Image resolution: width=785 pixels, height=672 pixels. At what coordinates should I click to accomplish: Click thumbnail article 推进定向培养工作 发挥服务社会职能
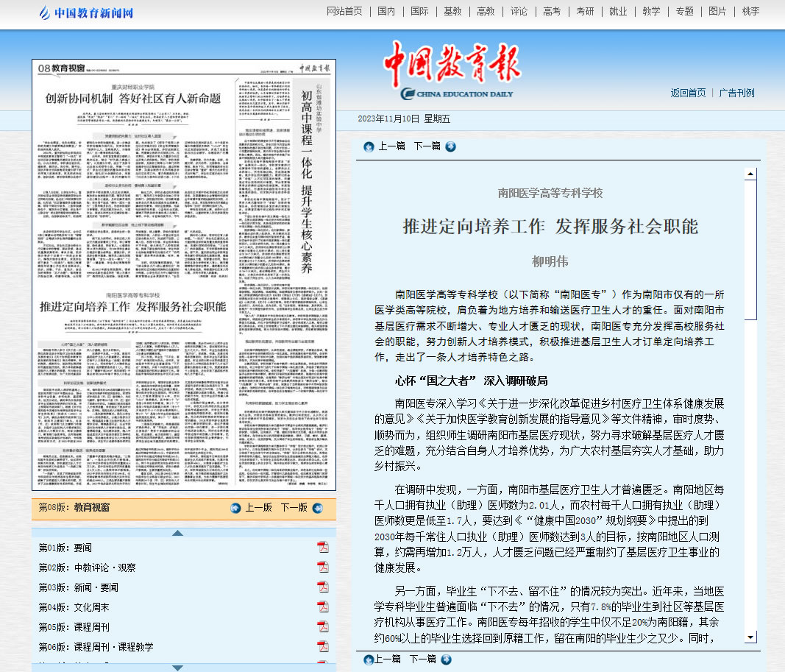(133, 306)
